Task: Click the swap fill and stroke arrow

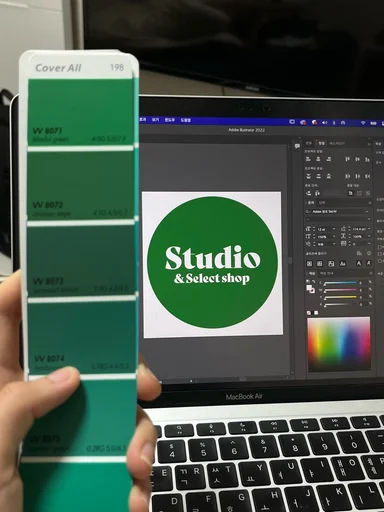Action: point(313,282)
